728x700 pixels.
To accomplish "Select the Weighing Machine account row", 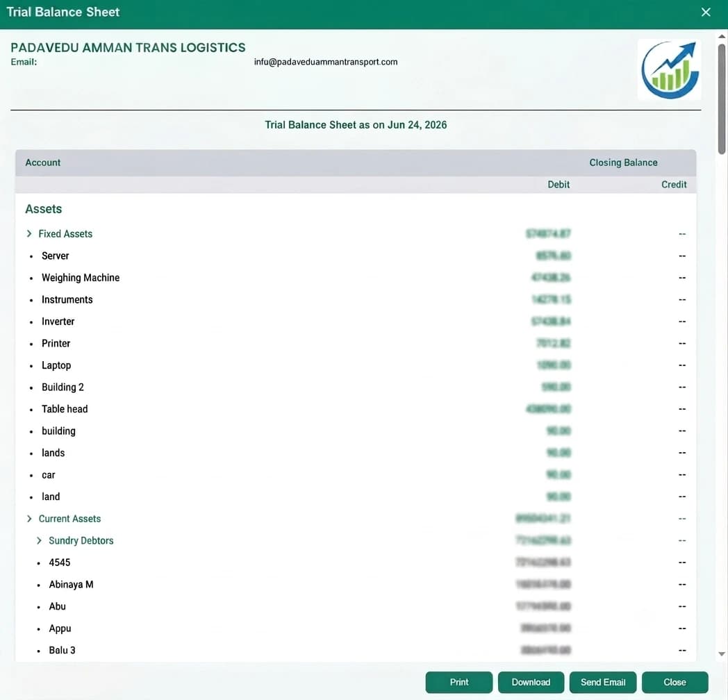I will [x=356, y=278].
